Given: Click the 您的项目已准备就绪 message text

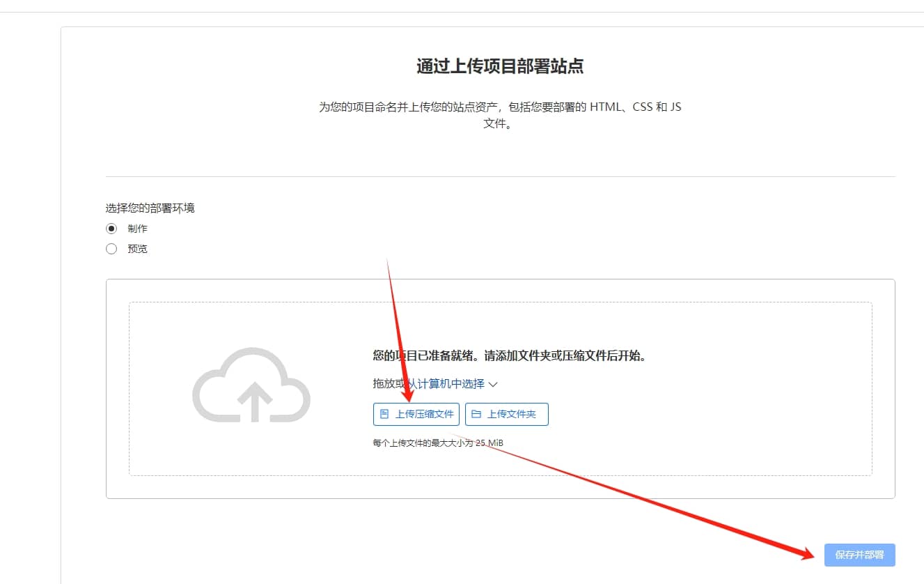Looking at the screenshot, I should [x=510, y=355].
